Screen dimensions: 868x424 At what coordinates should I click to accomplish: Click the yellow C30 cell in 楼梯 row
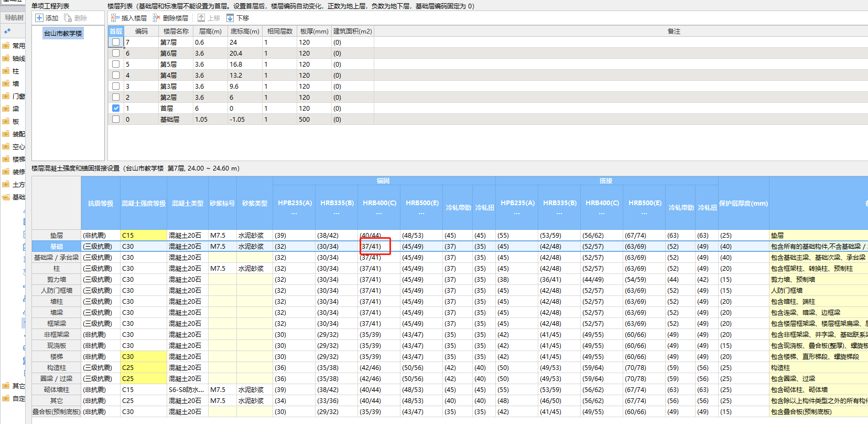(x=144, y=357)
